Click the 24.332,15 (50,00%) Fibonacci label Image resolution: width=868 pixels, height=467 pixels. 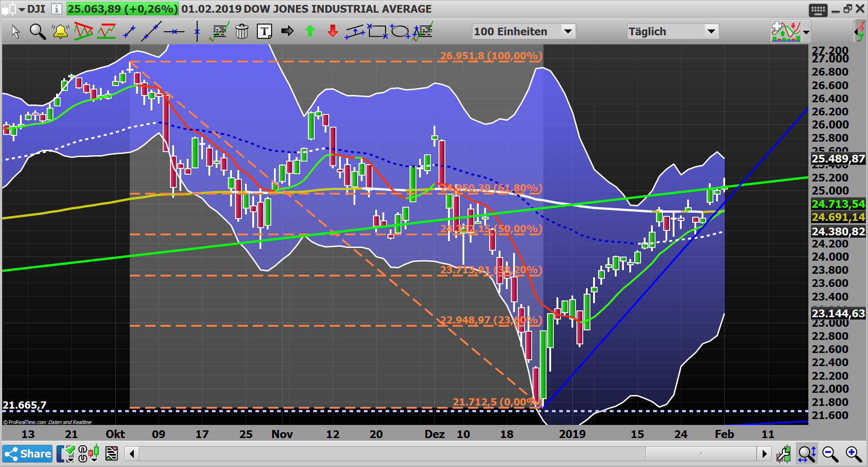pos(491,229)
